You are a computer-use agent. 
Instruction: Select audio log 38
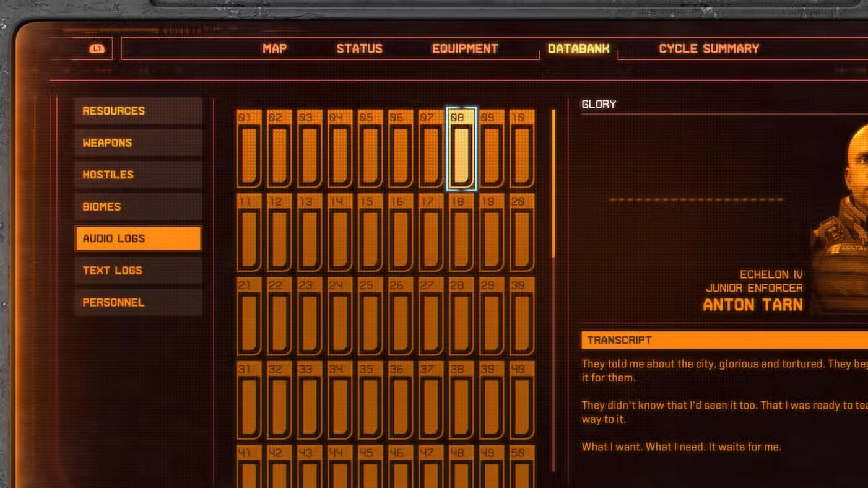click(461, 401)
